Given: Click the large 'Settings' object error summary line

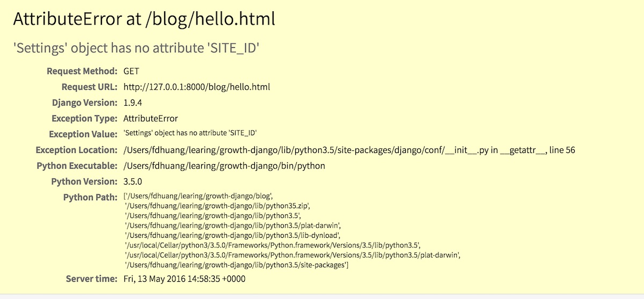Looking at the screenshot, I should tap(136, 48).
